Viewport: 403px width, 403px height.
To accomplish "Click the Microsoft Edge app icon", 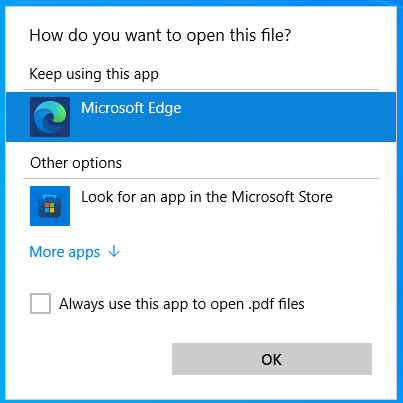I will click(x=50, y=117).
